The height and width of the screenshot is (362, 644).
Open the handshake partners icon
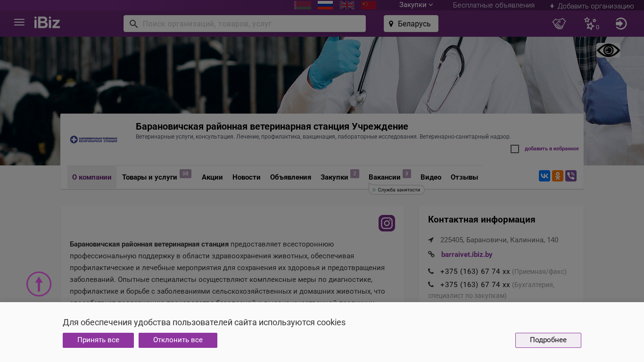coord(559,24)
